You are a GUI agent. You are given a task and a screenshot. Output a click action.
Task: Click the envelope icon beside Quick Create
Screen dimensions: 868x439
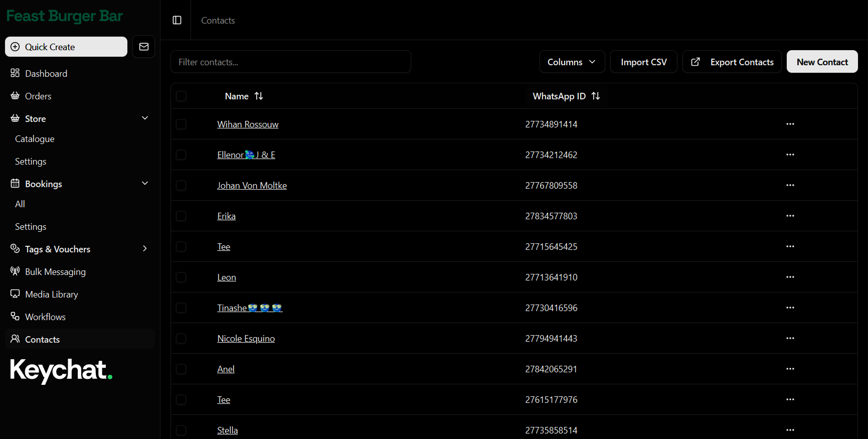(143, 47)
